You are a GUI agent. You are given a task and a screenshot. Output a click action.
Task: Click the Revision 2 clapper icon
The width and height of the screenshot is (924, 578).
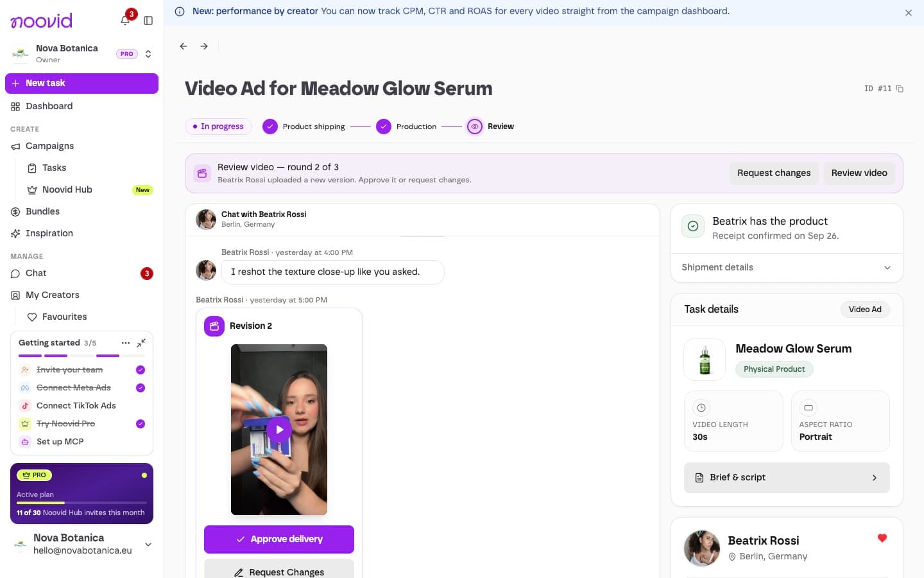point(214,326)
